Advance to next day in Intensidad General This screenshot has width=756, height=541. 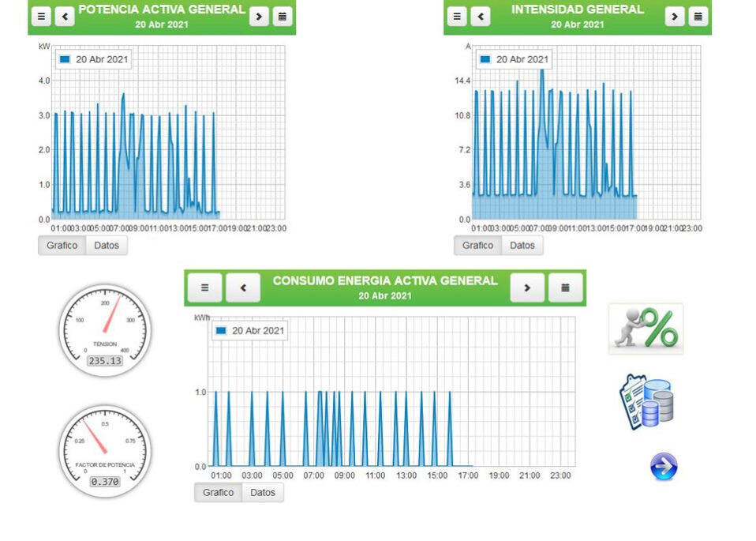tap(675, 17)
